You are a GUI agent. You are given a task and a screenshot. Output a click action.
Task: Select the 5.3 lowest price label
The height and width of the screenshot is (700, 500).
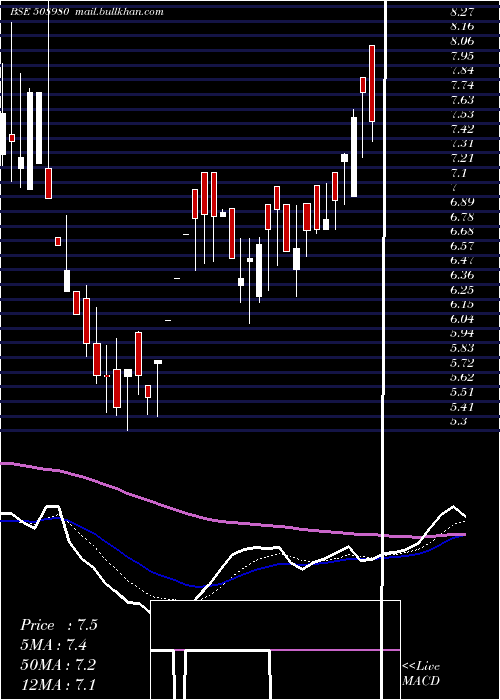coord(459,421)
